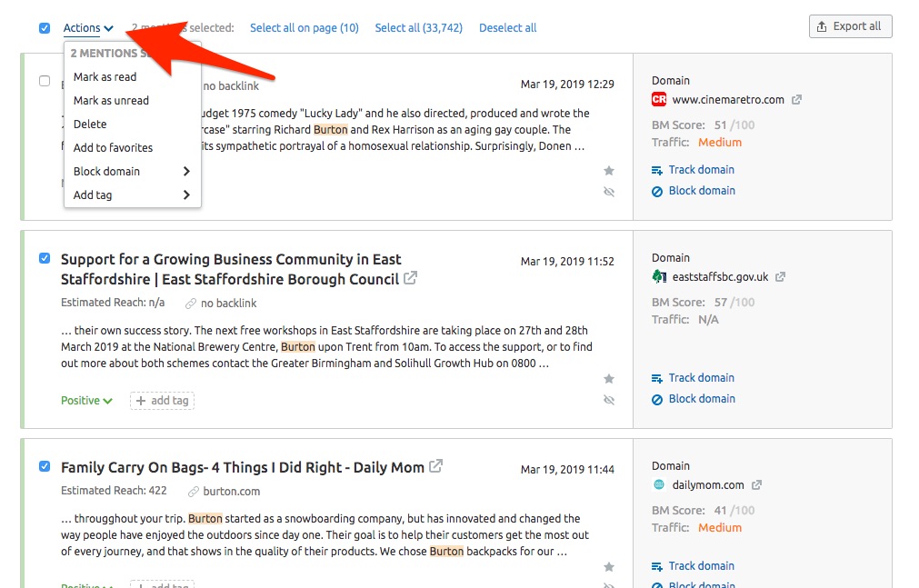Star the East Staffordshire mention as favorite
Image resolution: width=919 pixels, height=588 pixels.
[609, 379]
